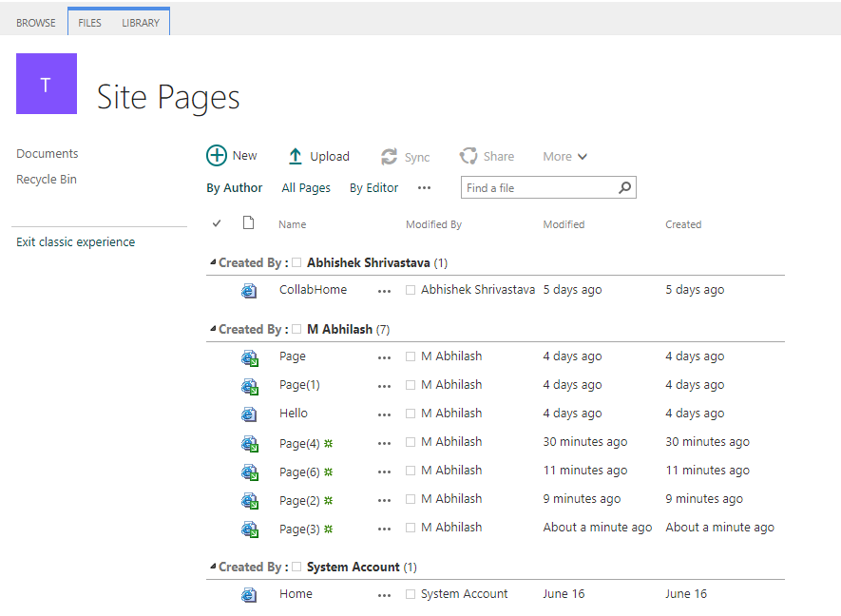The width and height of the screenshot is (841, 616).
Task: Tick the Modified By checkbox in Page(1) row
Action: 411,385
